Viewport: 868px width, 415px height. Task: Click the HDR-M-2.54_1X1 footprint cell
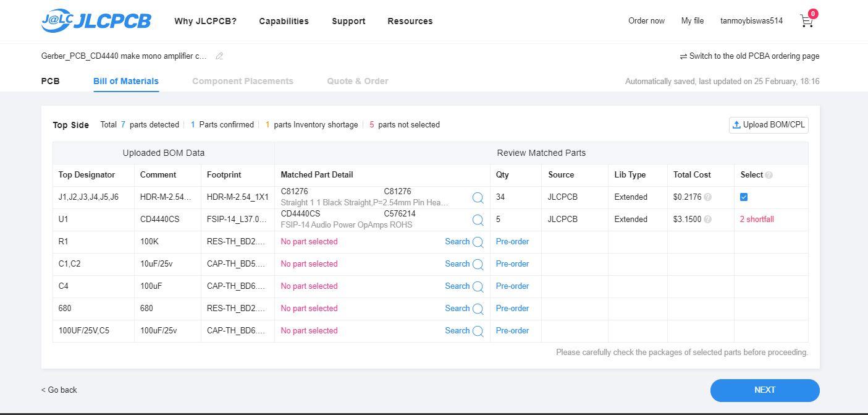tap(238, 197)
